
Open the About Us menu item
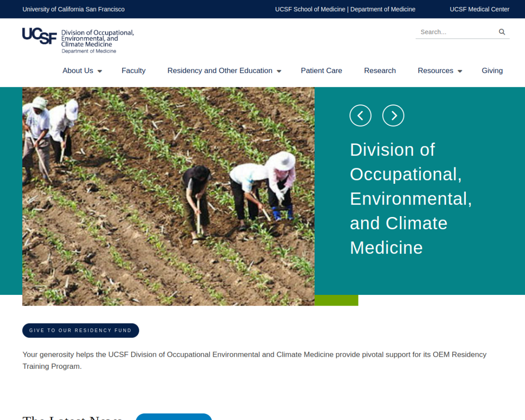(x=78, y=71)
